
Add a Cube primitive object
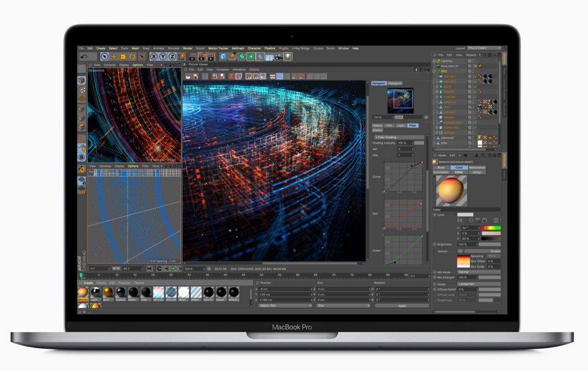click(x=224, y=56)
